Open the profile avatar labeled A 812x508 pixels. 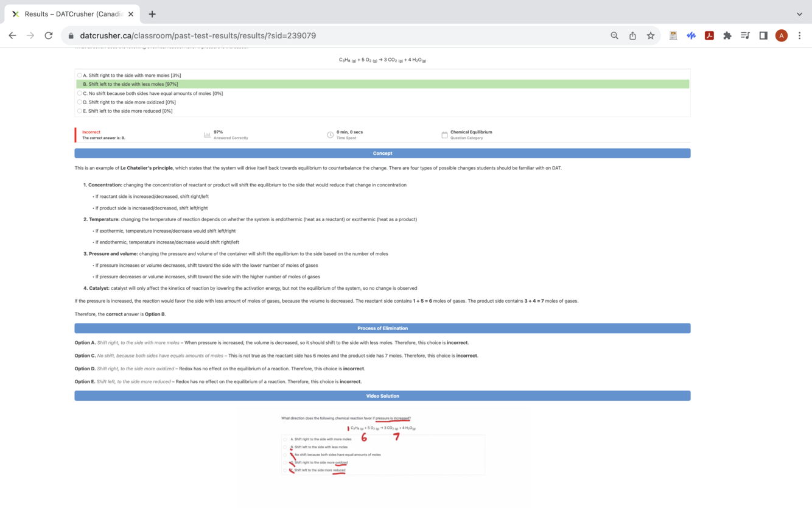pyautogui.click(x=782, y=36)
